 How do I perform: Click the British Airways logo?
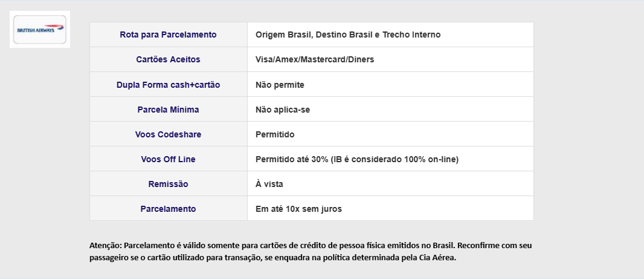point(40,29)
